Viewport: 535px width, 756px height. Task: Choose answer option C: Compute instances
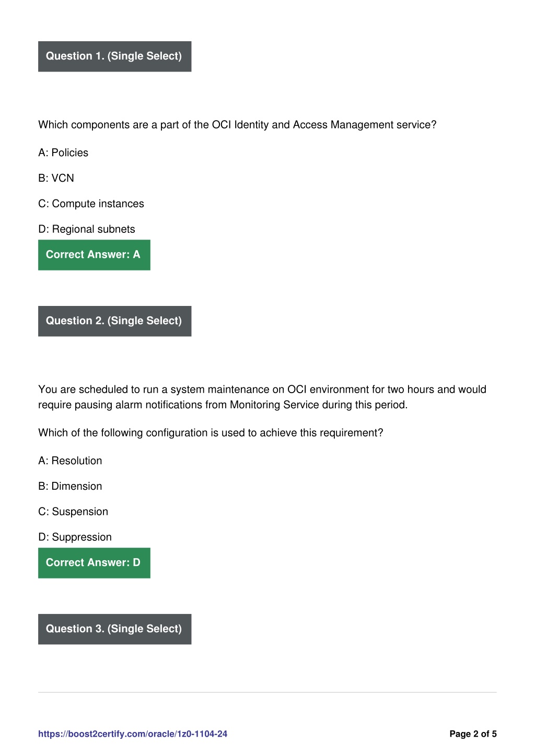click(91, 204)
